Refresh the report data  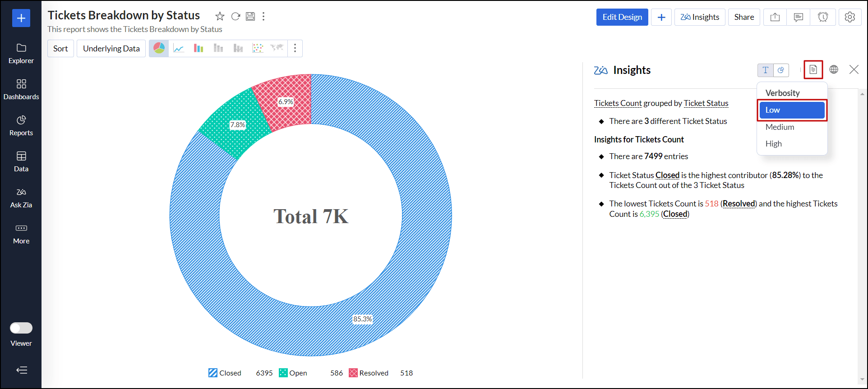pos(235,17)
